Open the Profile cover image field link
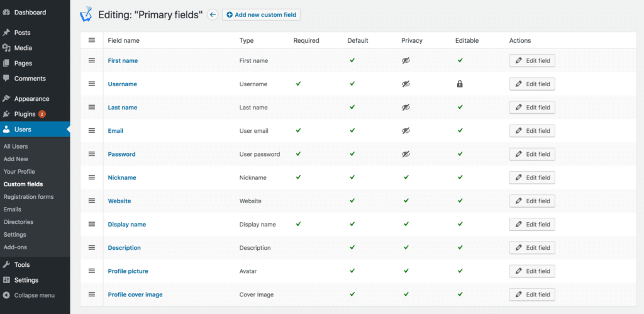Screen dimensions: 644x314 [x=135, y=294]
